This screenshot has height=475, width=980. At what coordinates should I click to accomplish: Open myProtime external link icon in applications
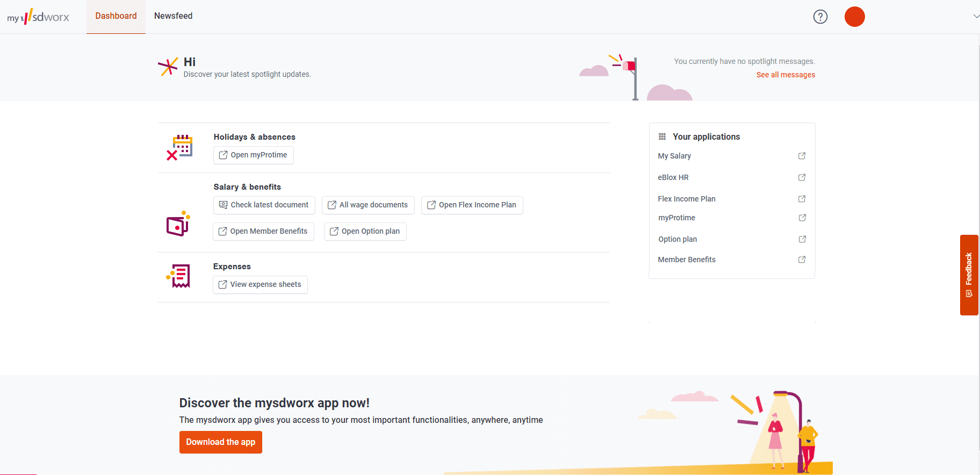[x=802, y=218]
